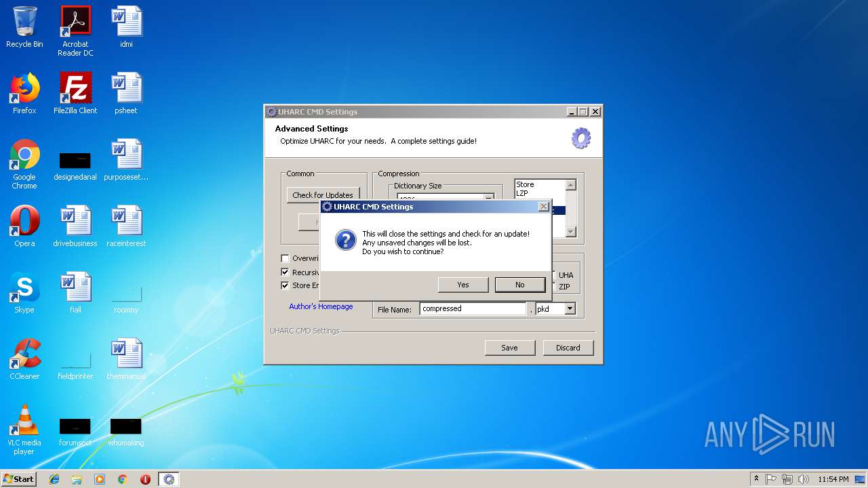868x488 pixels.
Task: Launch CCleaner desktop shortcut
Action: (24, 359)
